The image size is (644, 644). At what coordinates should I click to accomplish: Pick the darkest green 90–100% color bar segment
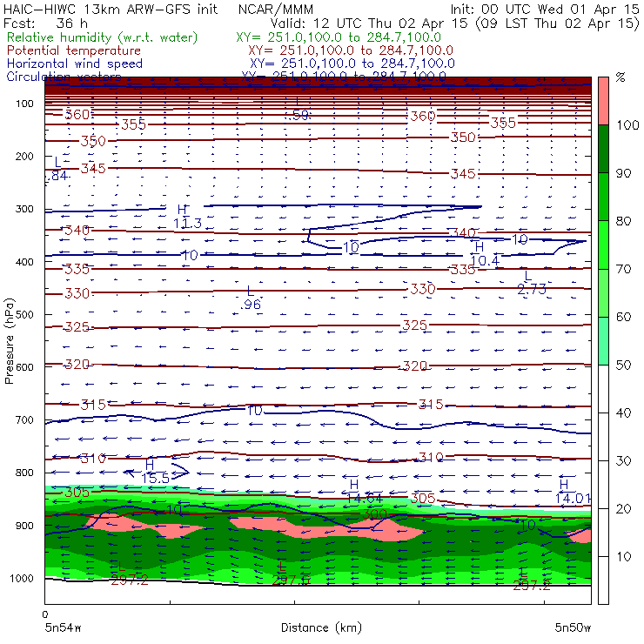point(603,149)
